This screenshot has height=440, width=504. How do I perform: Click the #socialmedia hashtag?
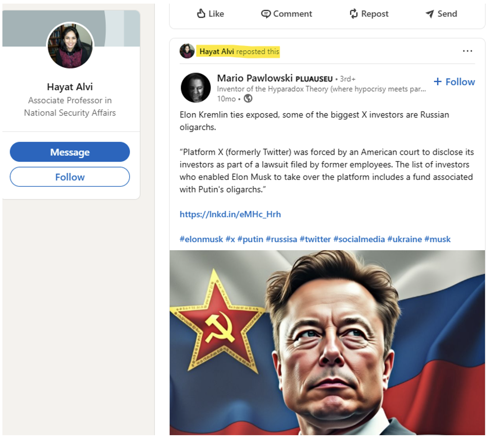tap(359, 239)
